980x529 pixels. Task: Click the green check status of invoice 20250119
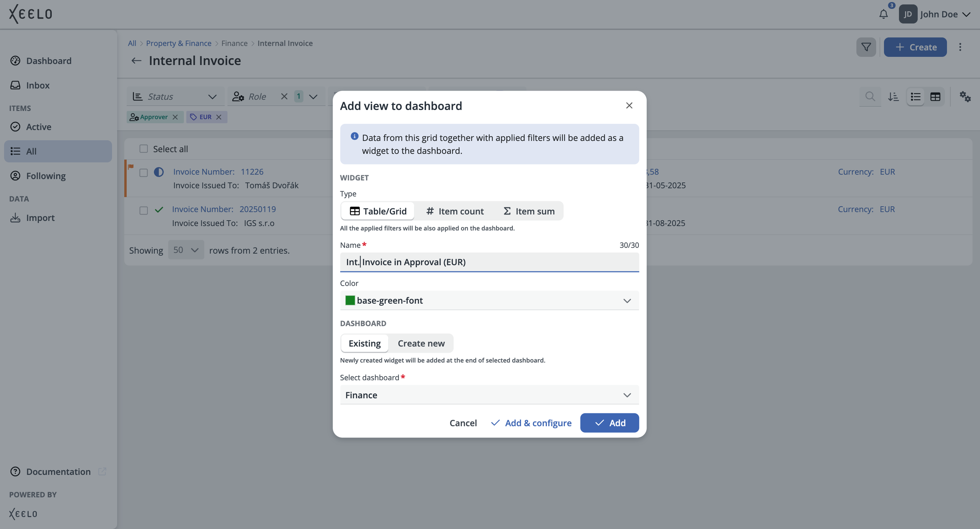[159, 210]
